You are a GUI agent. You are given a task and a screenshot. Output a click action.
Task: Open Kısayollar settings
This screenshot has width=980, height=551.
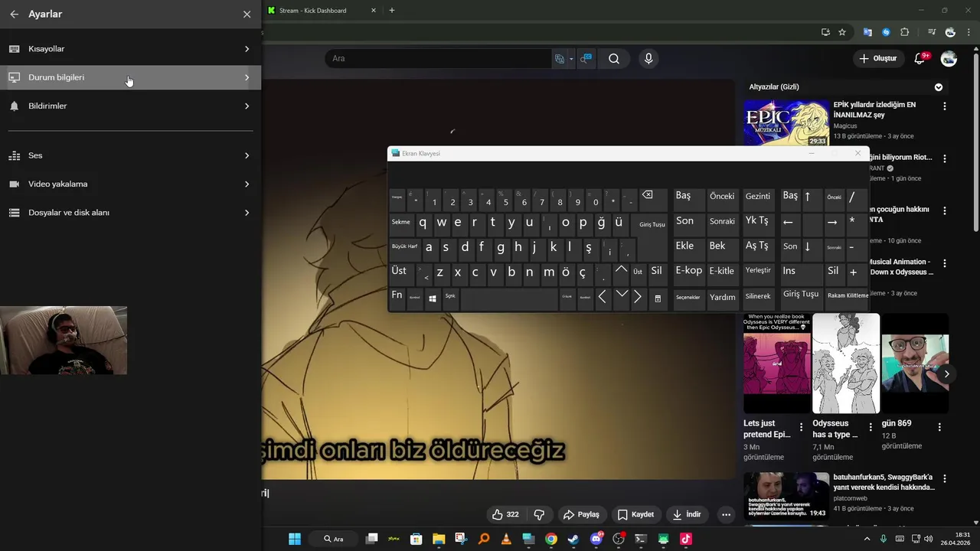(x=130, y=49)
